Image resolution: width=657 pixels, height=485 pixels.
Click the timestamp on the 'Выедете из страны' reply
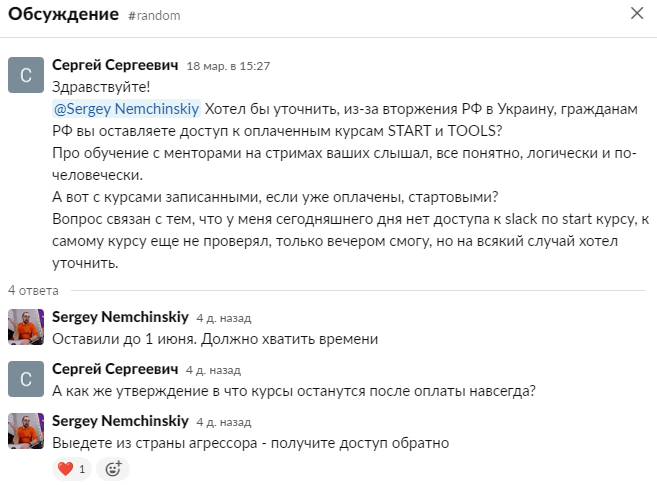(x=218, y=422)
